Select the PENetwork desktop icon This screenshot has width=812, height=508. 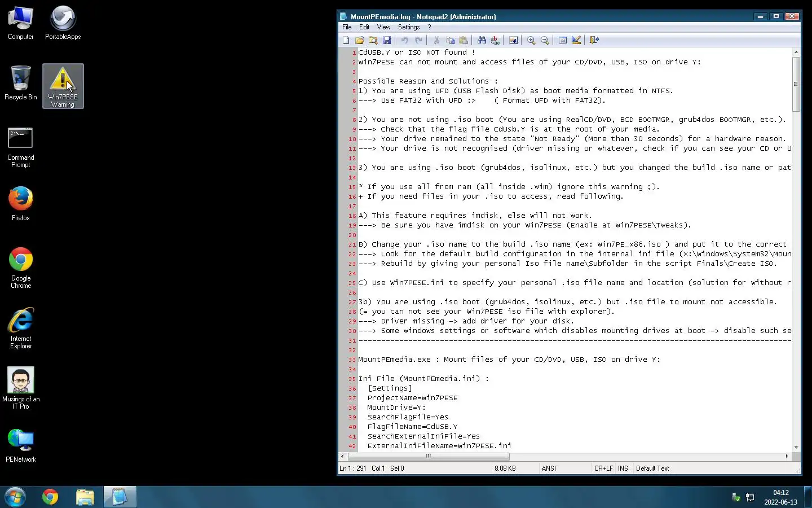click(x=21, y=446)
